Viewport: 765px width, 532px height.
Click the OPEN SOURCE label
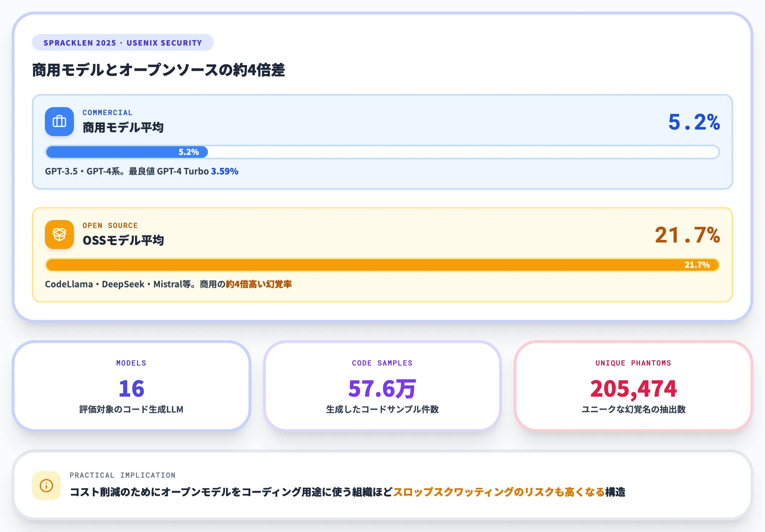click(x=110, y=225)
